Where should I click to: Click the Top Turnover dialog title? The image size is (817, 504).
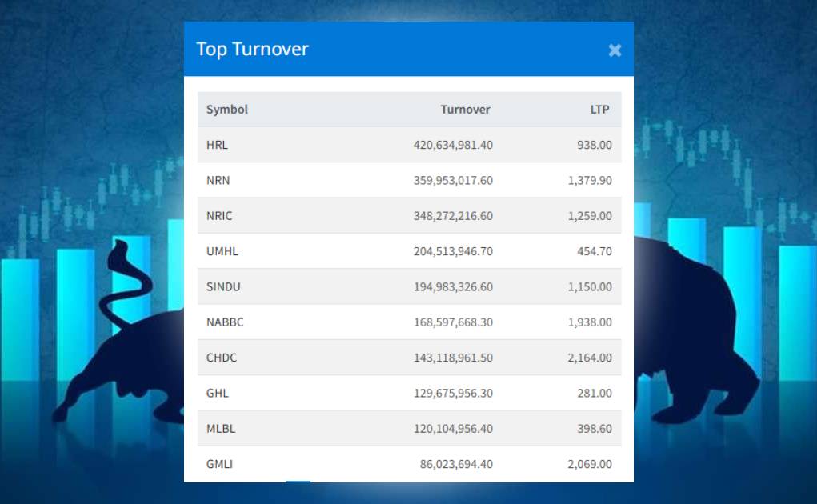(x=252, y=49)
